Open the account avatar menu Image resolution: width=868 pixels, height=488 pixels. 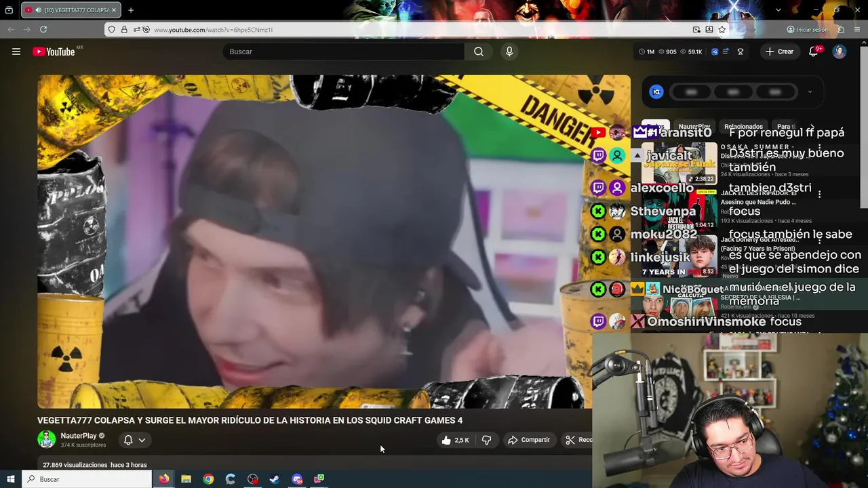tap(840, 52)
